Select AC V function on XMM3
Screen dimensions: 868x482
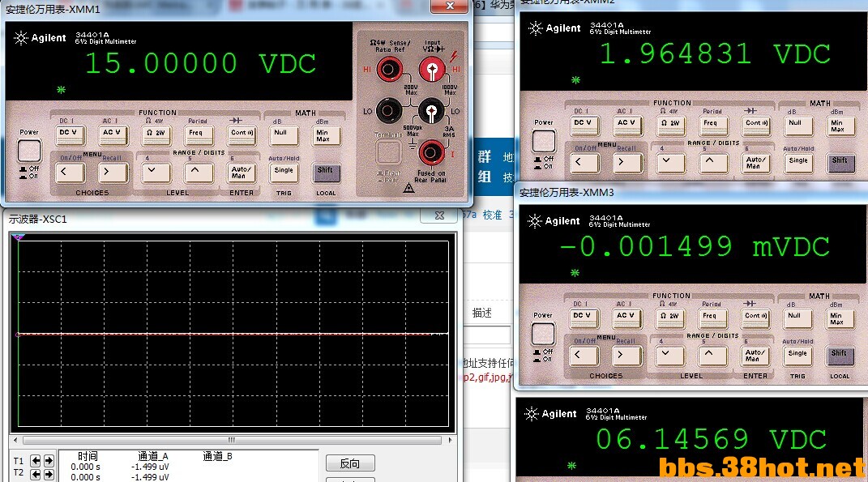point(626,318)
